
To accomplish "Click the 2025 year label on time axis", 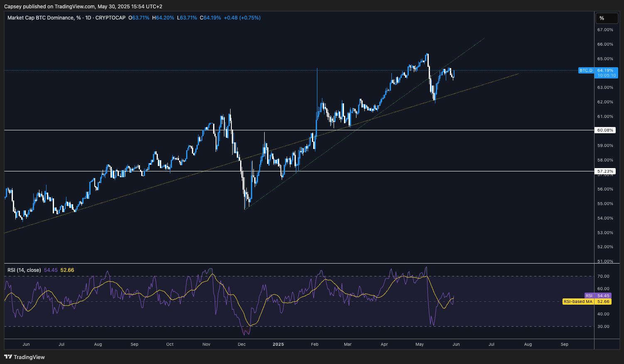I will [278, 344].
